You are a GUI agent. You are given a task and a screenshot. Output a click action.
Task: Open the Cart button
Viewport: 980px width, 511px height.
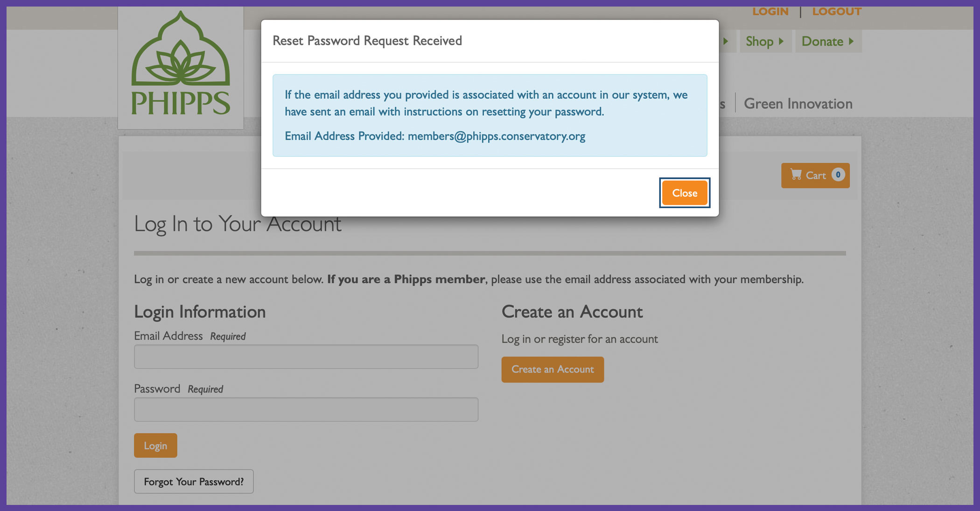[x=815, y=175]
